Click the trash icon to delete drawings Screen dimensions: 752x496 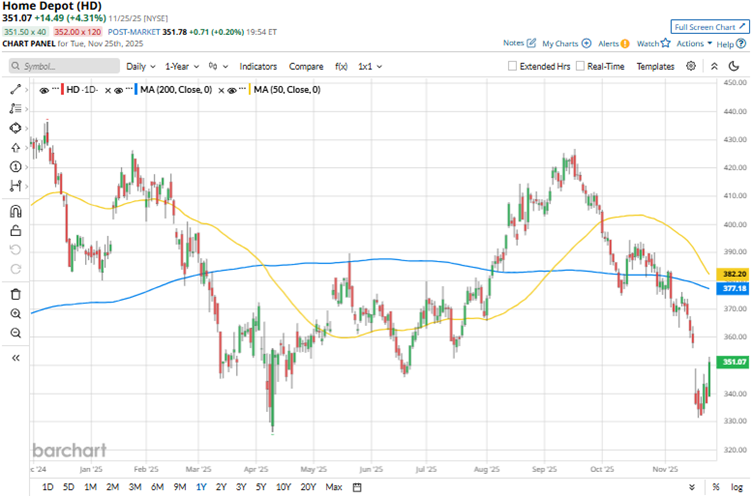15,294
